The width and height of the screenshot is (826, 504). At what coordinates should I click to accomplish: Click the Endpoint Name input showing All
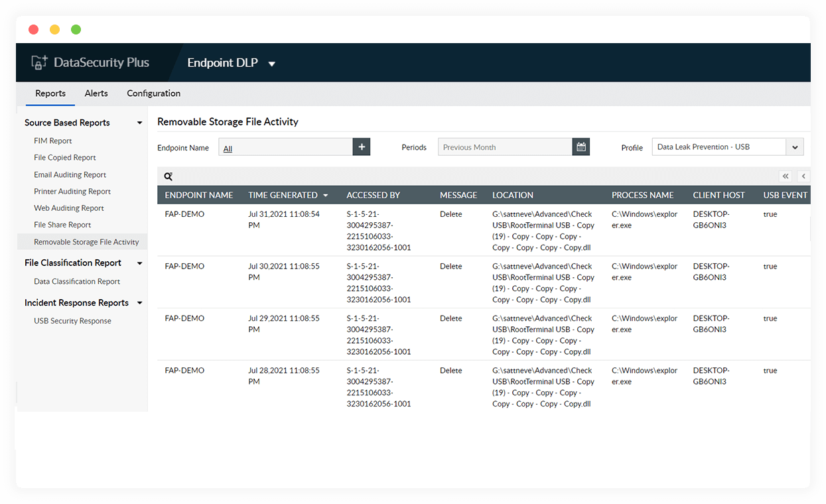pyautogui.click(x=286, y=147)
